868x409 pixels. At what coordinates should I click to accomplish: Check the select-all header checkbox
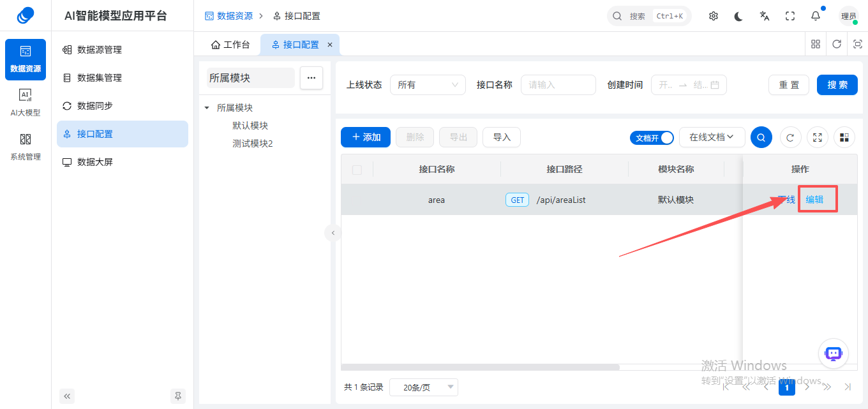[357, 170]
